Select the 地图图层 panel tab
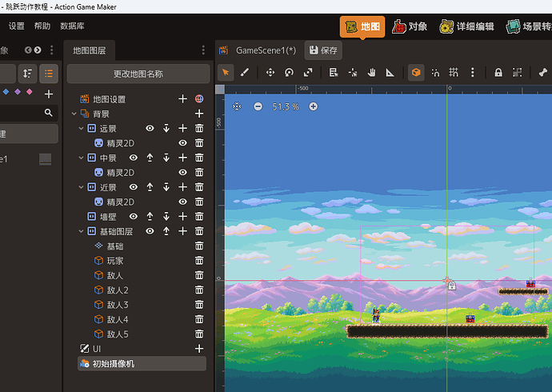552x392 pixels. click(x=90, y=50)
